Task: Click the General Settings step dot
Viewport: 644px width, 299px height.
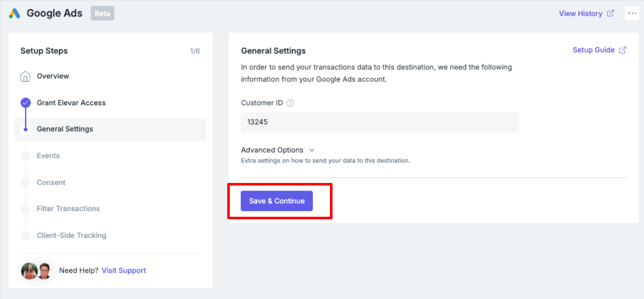Action: click(26, 129)
